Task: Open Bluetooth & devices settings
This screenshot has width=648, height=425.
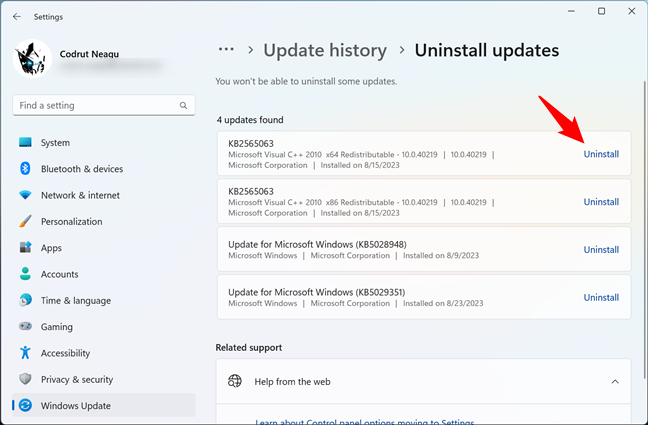Action: [104, 169]
